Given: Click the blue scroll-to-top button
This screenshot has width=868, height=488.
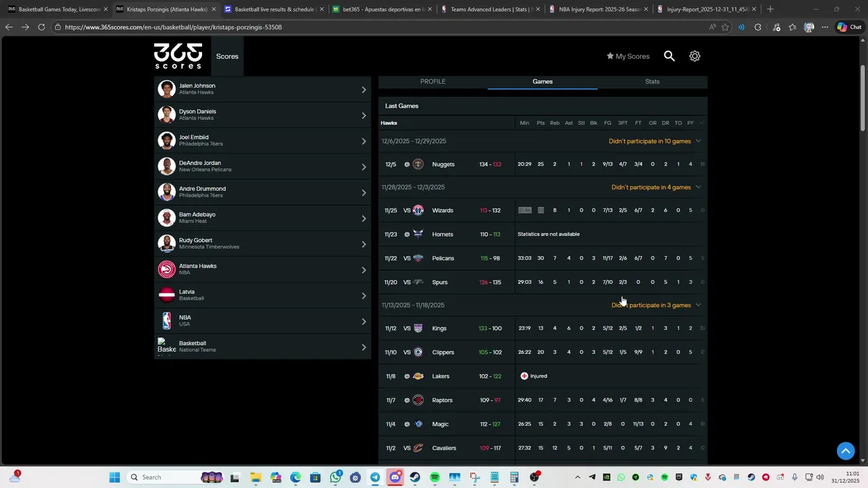Looking at the screenshot, I should pyautogui.click(x=846, y=451).
